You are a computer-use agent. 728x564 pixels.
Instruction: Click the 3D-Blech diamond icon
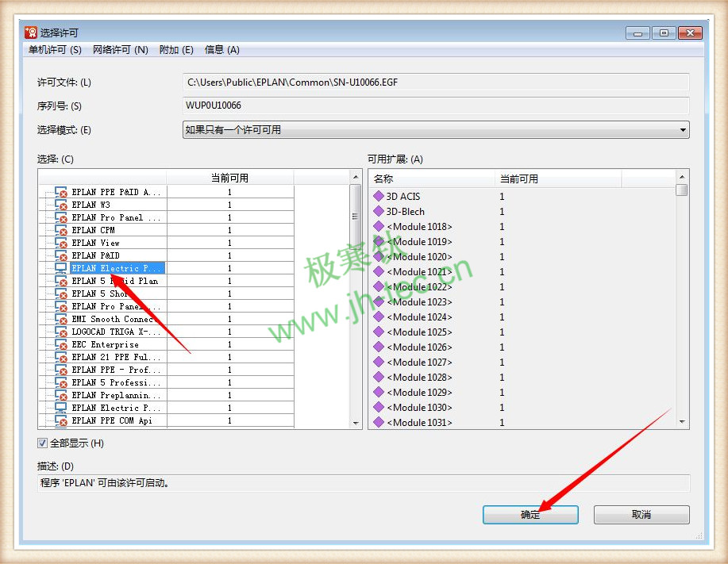[379, 212]
